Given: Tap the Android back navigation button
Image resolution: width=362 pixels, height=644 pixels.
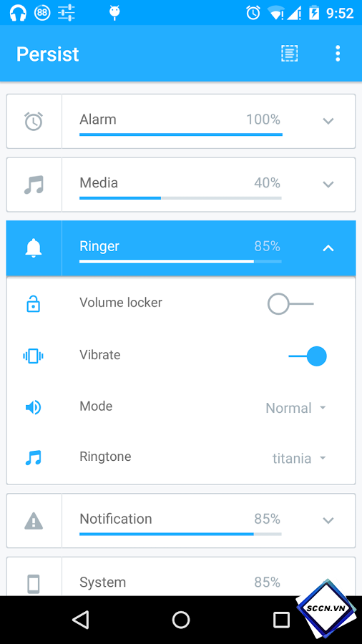Looking at the screenshot, I should [80, 620].
